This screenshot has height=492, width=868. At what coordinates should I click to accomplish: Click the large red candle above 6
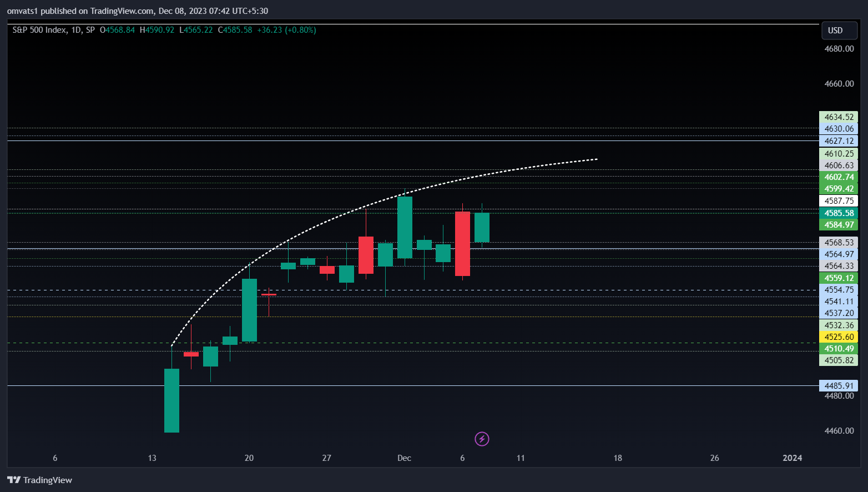[462, 244]
